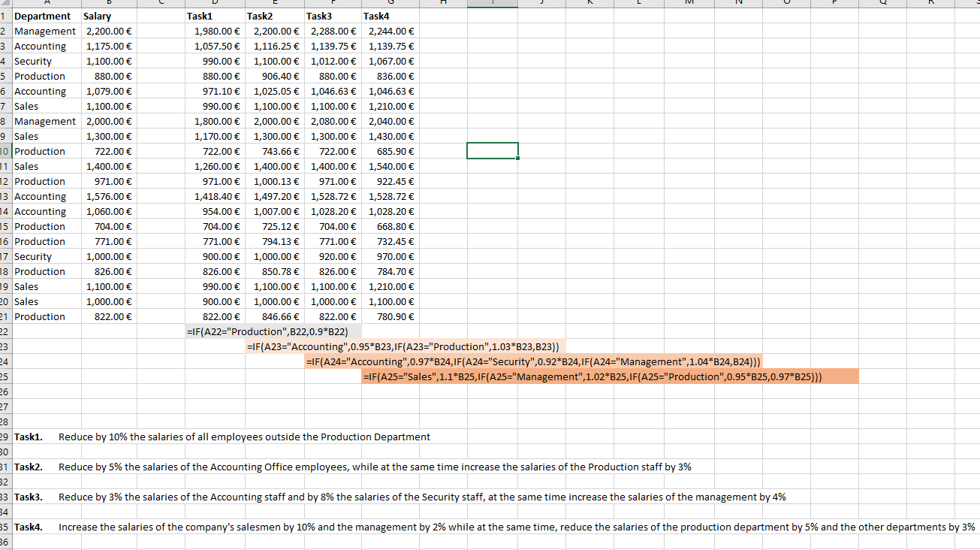980x550 pixels.
Task: Click the cell showing 1,007.00 €
Action: coord(276,211)
